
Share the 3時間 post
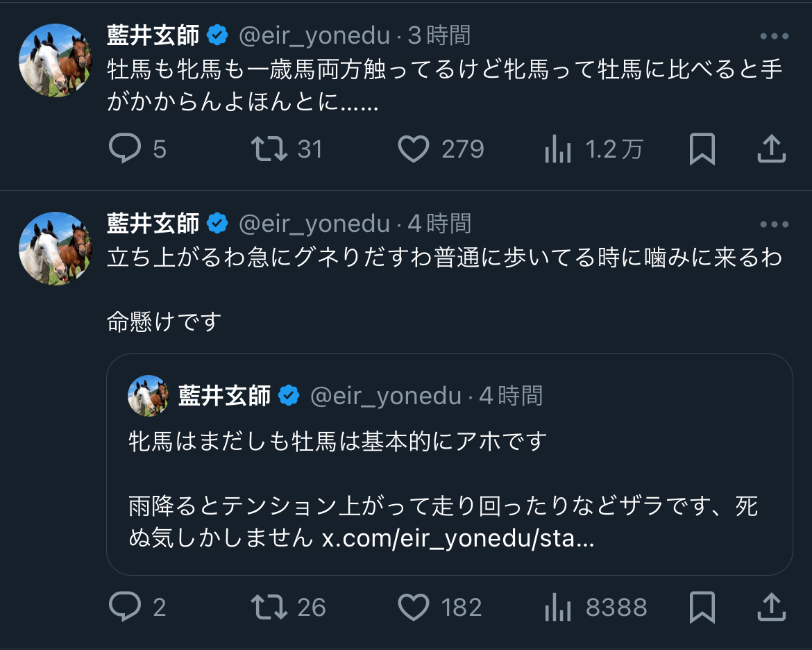click(771, 149)
